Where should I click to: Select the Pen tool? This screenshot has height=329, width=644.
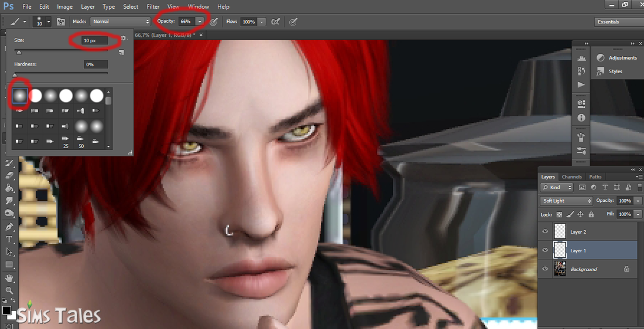click(x=10, y=227)
